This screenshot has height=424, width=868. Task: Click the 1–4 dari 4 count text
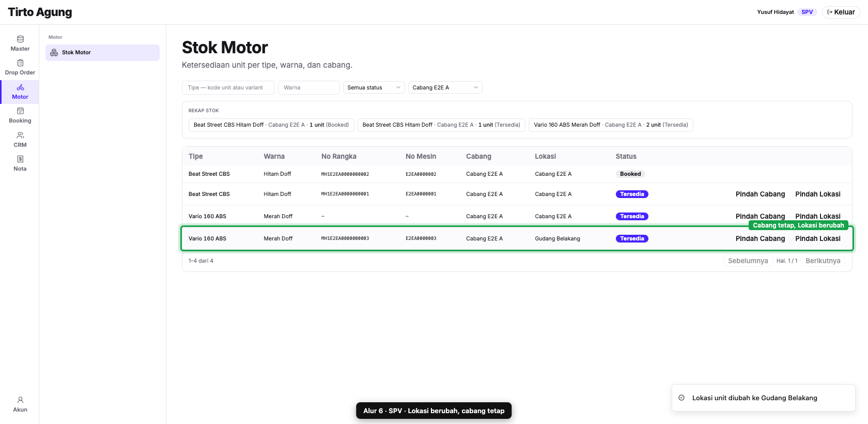click(201, 261)
